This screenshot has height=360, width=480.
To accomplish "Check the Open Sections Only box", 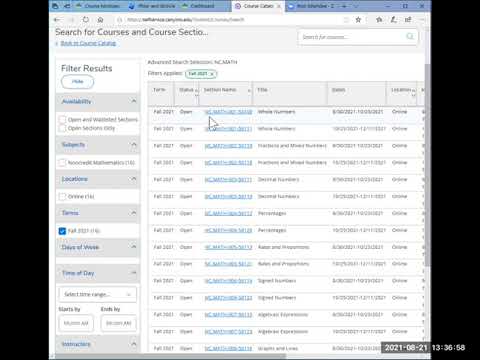I will coord(62,128).
